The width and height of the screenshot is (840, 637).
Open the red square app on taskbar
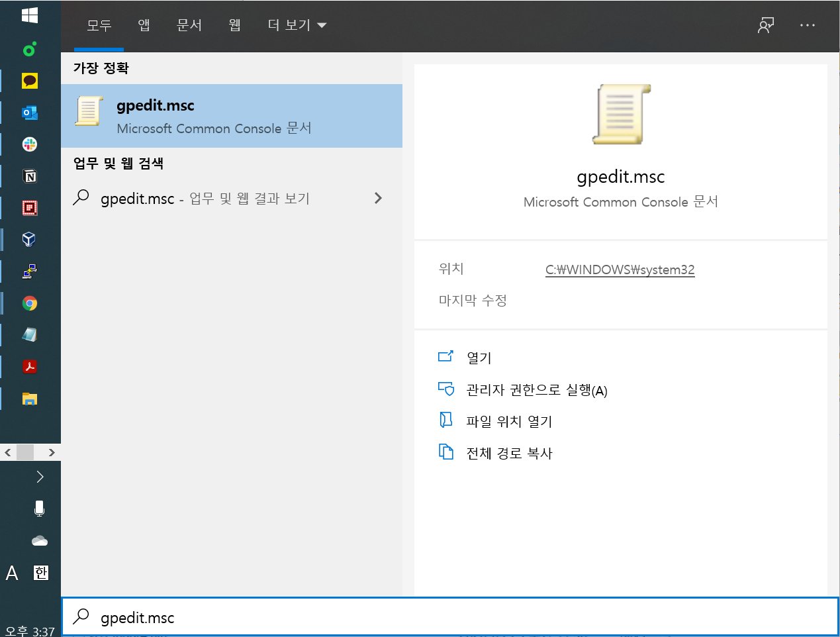30,208
